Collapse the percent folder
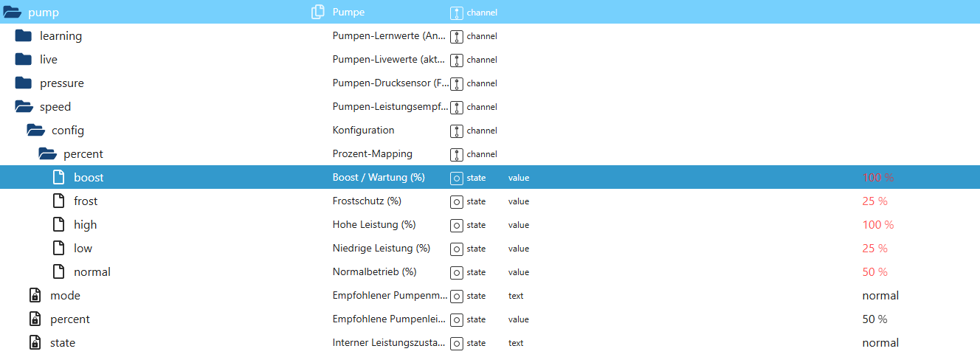980x357 pixels. tap(47, 154)
